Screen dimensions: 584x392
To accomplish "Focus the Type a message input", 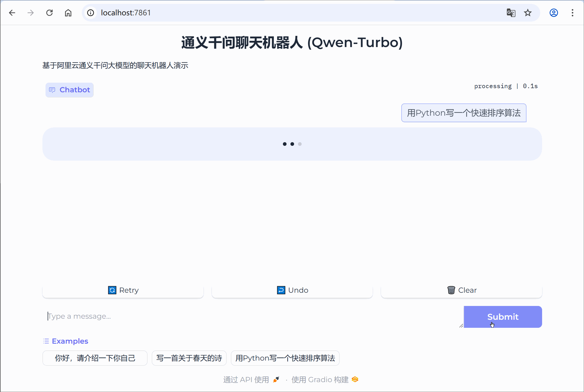I will [252, 316].
